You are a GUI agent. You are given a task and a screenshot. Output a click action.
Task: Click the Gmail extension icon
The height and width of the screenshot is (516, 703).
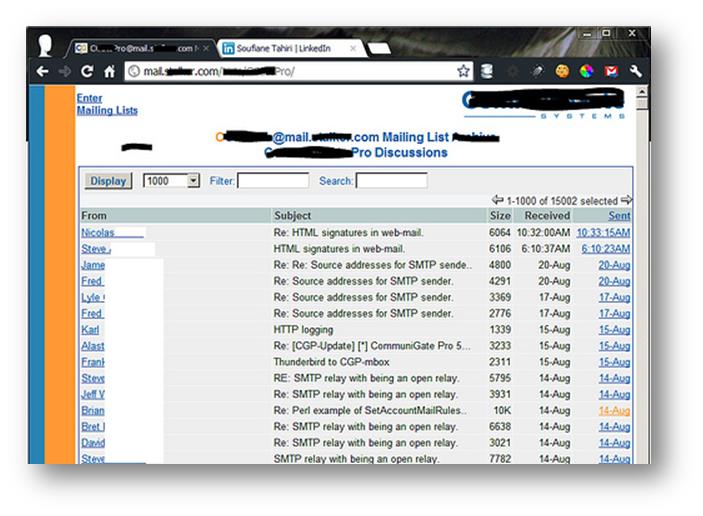pos(611,71)
